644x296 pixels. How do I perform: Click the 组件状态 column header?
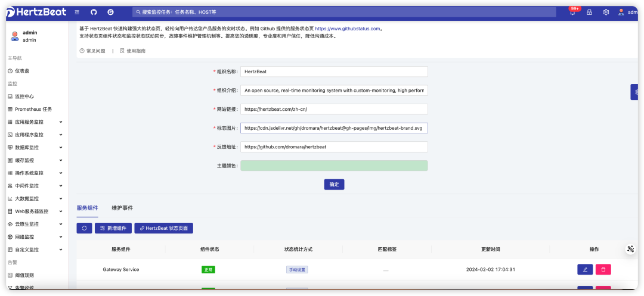click(x=209, y=250)
